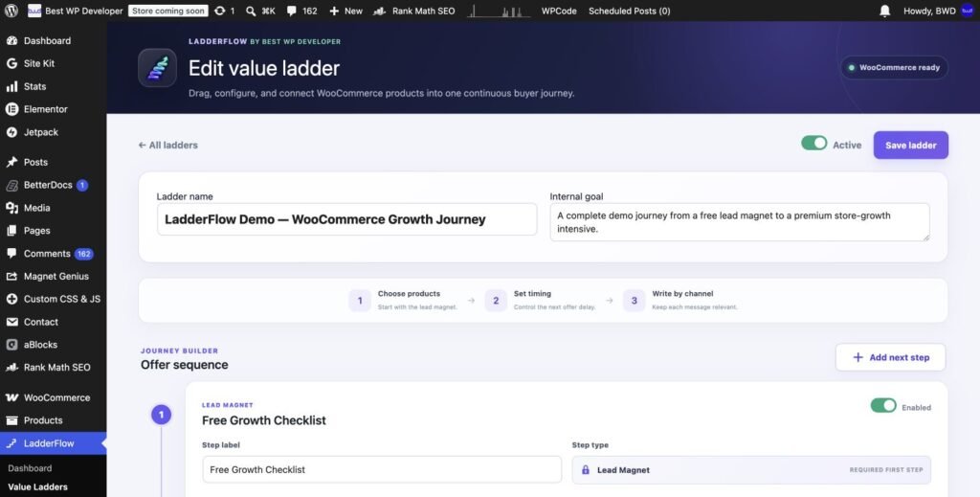Screen dimensions: 980x497
Task: Click the lock icon beside Lead Magnet
Action: 586,469
